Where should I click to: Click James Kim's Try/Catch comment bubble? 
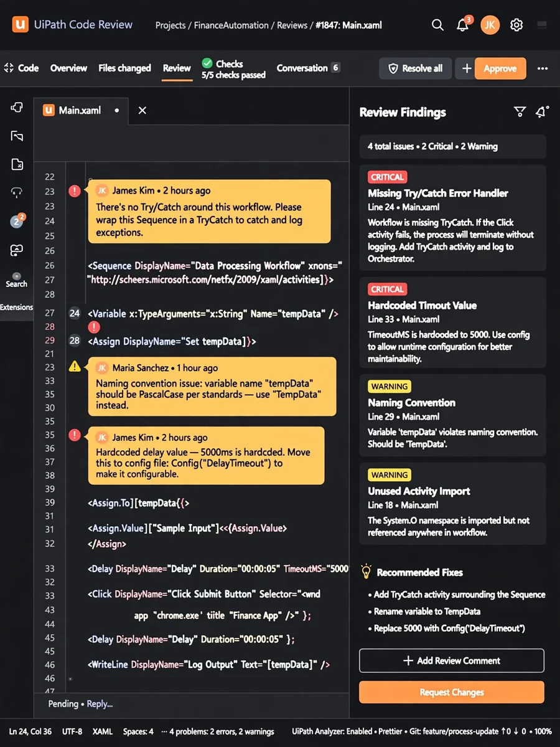(x=209, y=211)
